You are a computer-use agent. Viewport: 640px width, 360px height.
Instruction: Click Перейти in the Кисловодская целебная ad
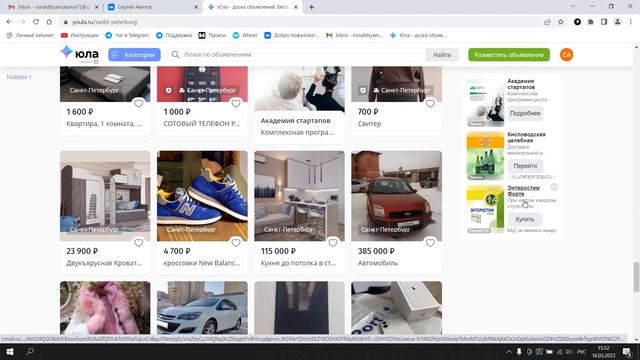pyautogui.click(x=525, y=166)
